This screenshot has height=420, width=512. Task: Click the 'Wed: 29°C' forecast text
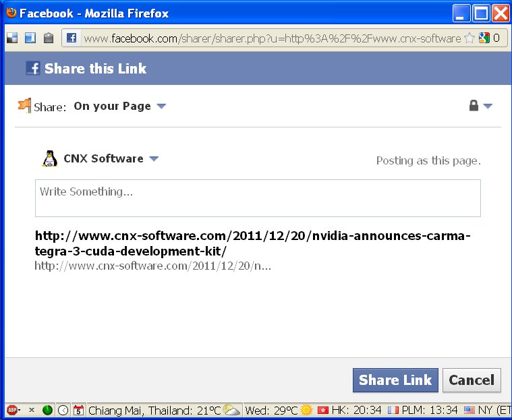[271, 410]
